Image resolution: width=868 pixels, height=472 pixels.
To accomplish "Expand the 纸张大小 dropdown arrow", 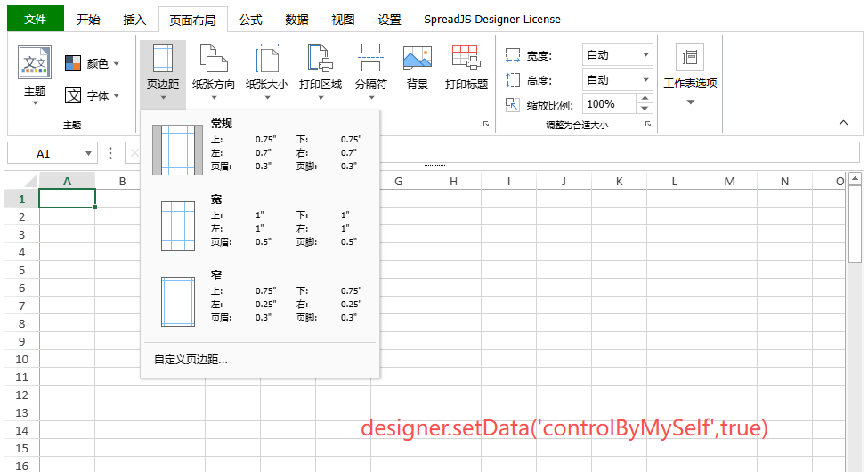I will point(267,98).
